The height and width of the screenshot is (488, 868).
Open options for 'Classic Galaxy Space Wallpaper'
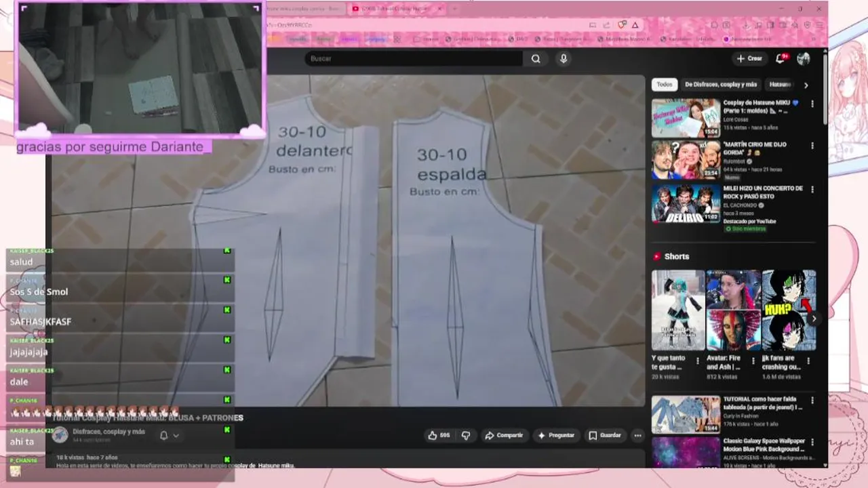tap(812, 442)
